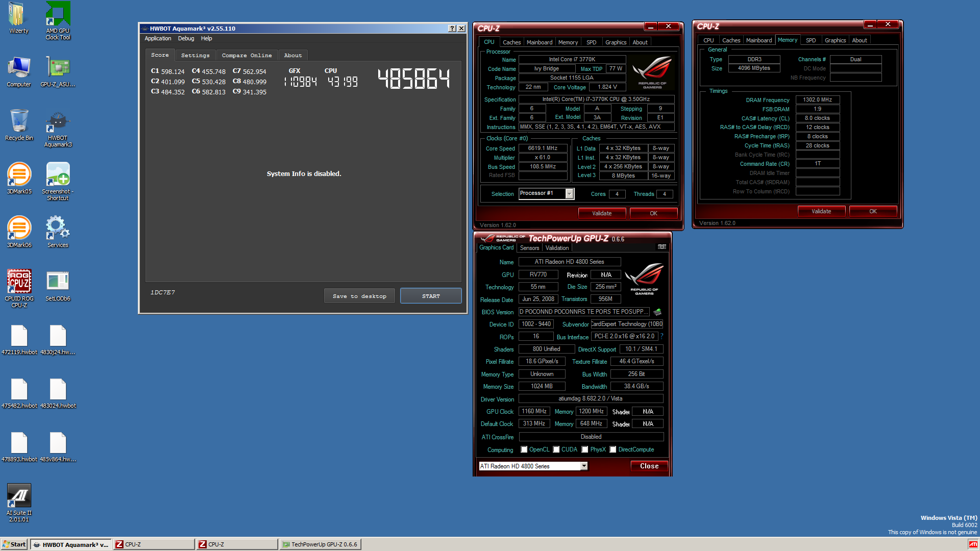Image resolution: width=980 pixels, height=551 pixels.
Task: Select the 483024.hwbot file
Action: pos(58,393)
